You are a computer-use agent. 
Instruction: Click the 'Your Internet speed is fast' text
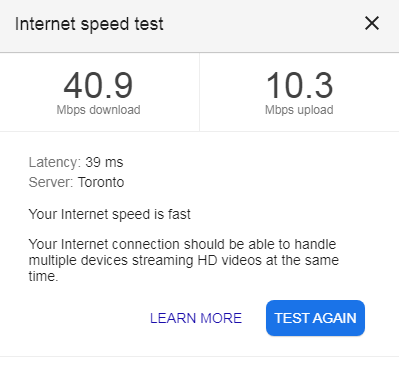tap(110, 214)
